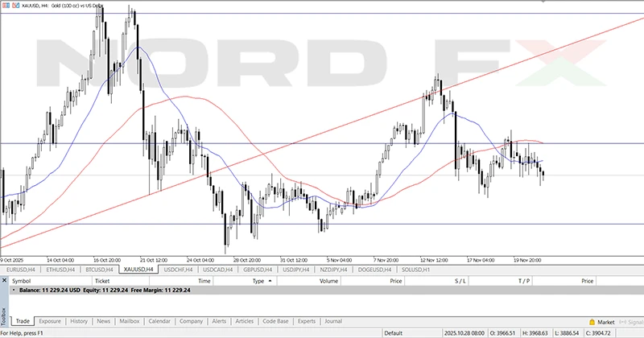Open the BTCUSD,H4 chart tab
Viewport: 644px width, 338px height.
coord(99,270)
